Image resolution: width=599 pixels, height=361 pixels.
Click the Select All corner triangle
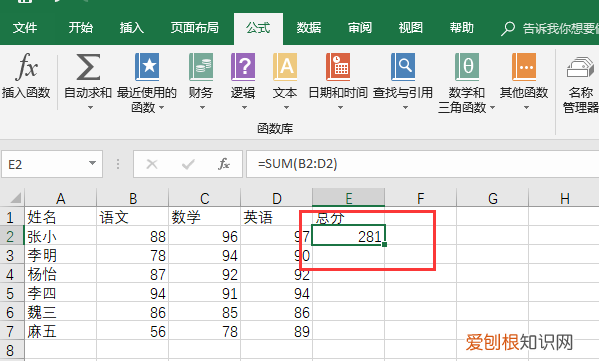click(16, 198)
